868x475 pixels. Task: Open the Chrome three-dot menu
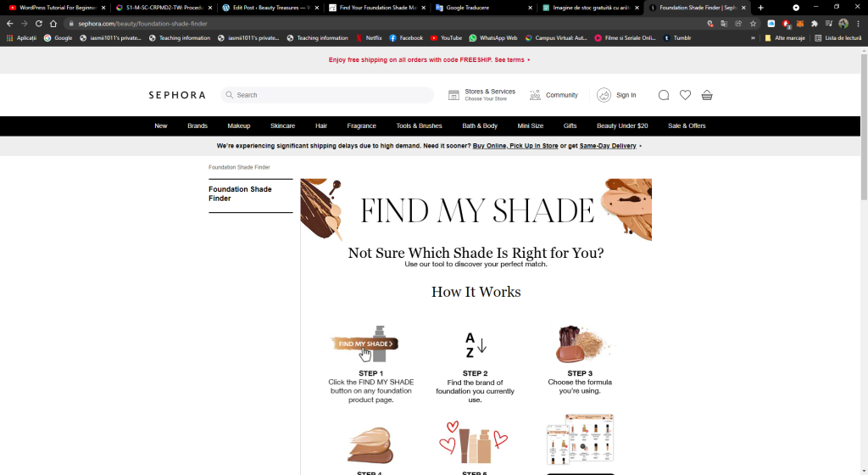pos(858,24)
